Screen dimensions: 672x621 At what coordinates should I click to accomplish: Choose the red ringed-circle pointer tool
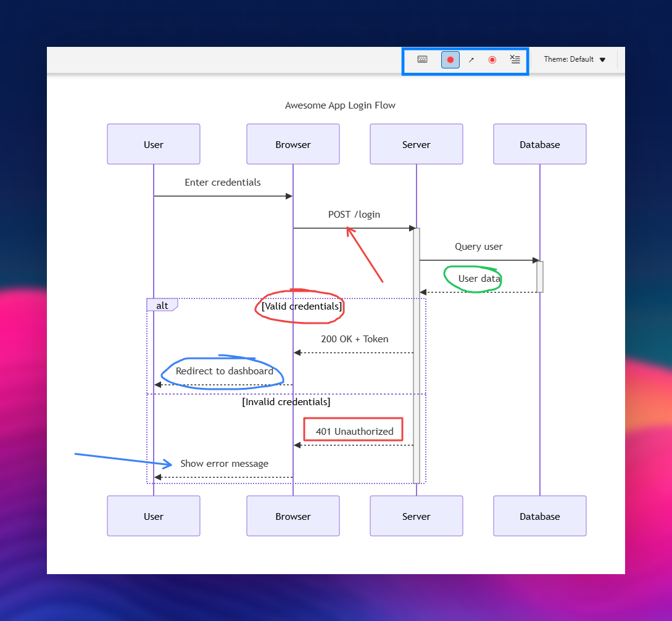pyautogui.click(x=492, y=60)
